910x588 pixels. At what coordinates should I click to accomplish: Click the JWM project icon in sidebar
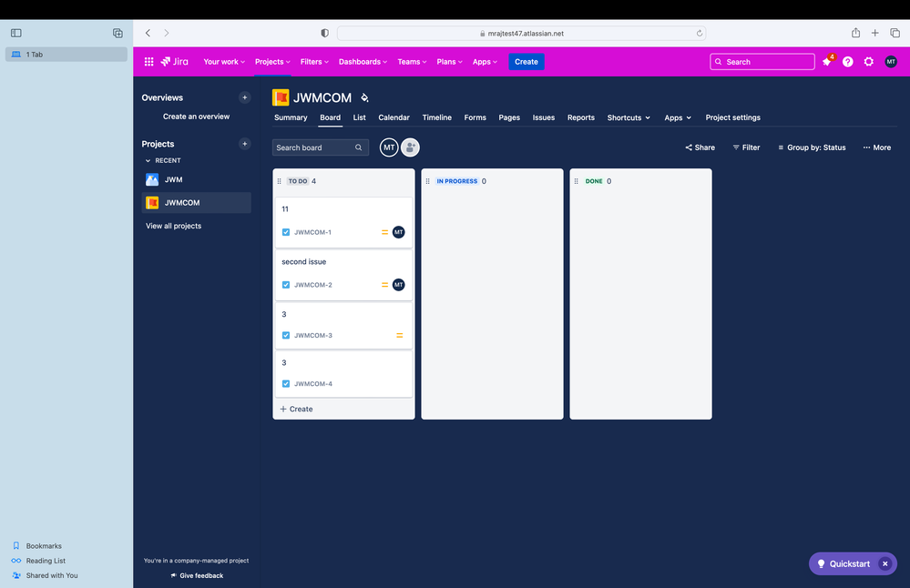(x=152, y=179)
